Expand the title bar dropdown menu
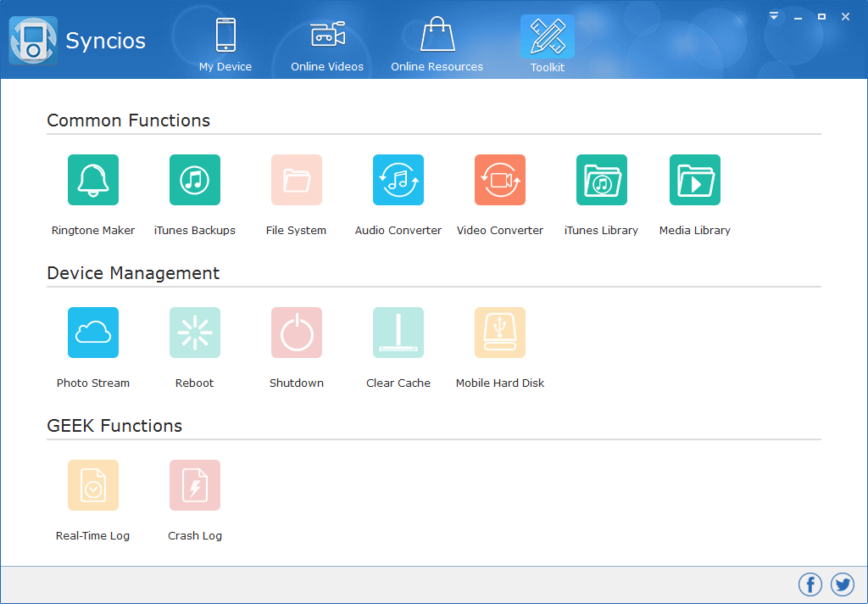Image resolution: width=868 pixels, height=604 pixels. coord(774,16)
